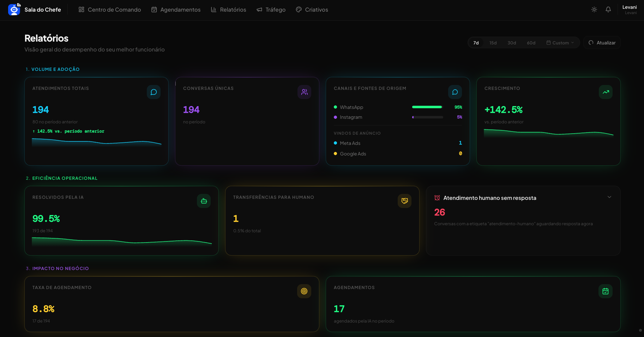Open the Tráfego section

tap(271, 10)
